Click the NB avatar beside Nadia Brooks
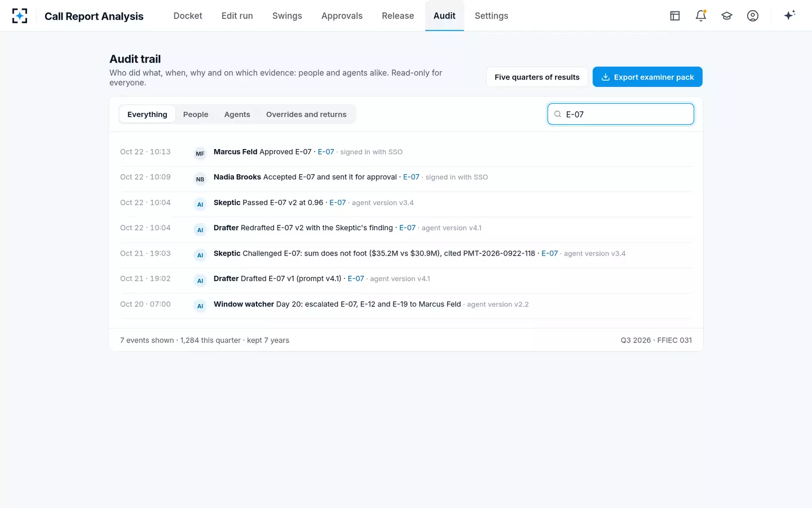This screenshot has width=812, height=508. 200,179
